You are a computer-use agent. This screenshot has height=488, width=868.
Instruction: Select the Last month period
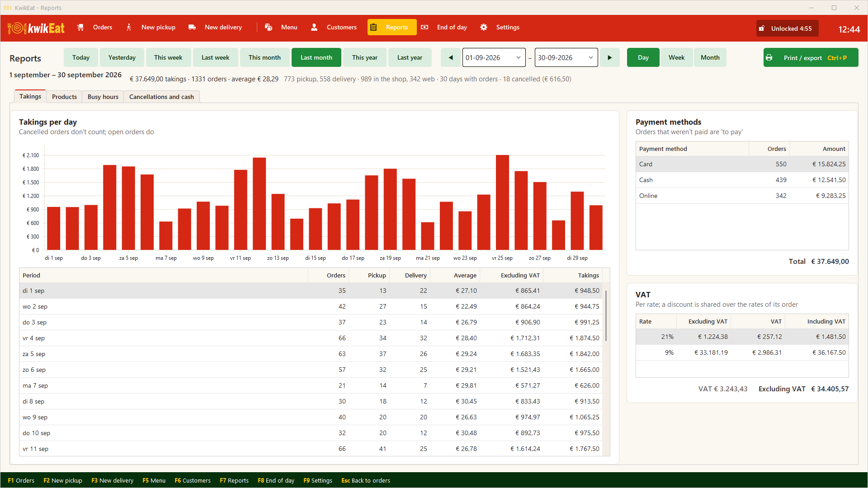[x=316, y=57]
